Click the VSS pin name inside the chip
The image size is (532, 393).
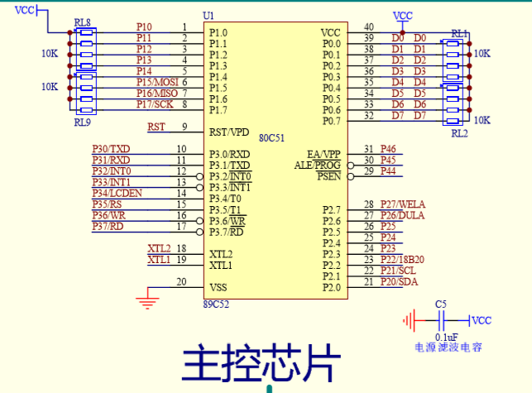pyautogui.click(x=218, y=287)
